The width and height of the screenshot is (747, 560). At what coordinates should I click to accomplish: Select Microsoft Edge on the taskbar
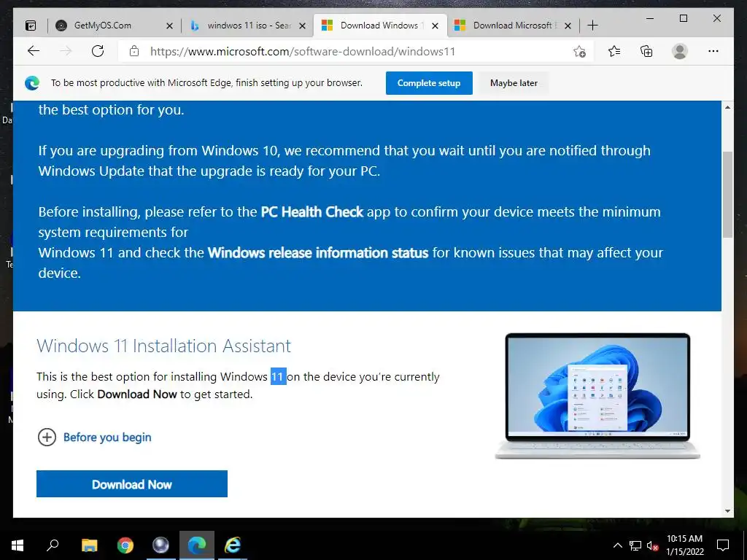197,545
